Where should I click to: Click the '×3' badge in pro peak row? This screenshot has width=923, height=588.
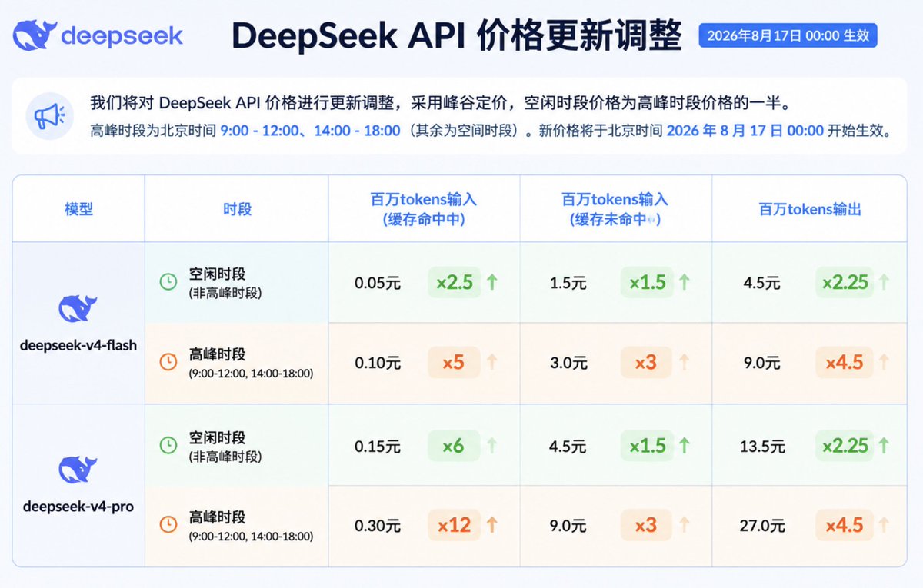[647, 525]
